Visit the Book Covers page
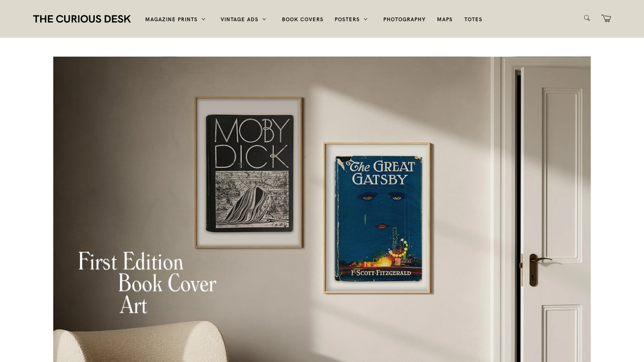Image resolution: width=644 pixels, height=362 pixels. [x=303, y=19]
